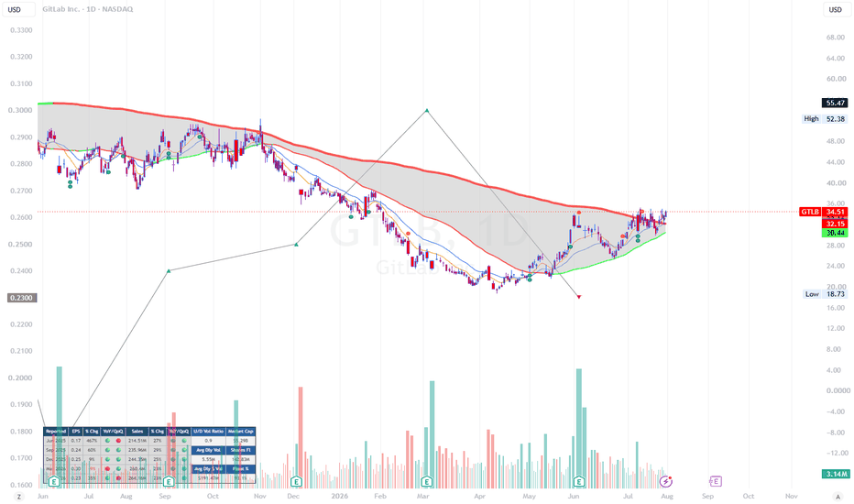Click the purple upcoming earnings icon near Sep

click(x=715, y=481)
